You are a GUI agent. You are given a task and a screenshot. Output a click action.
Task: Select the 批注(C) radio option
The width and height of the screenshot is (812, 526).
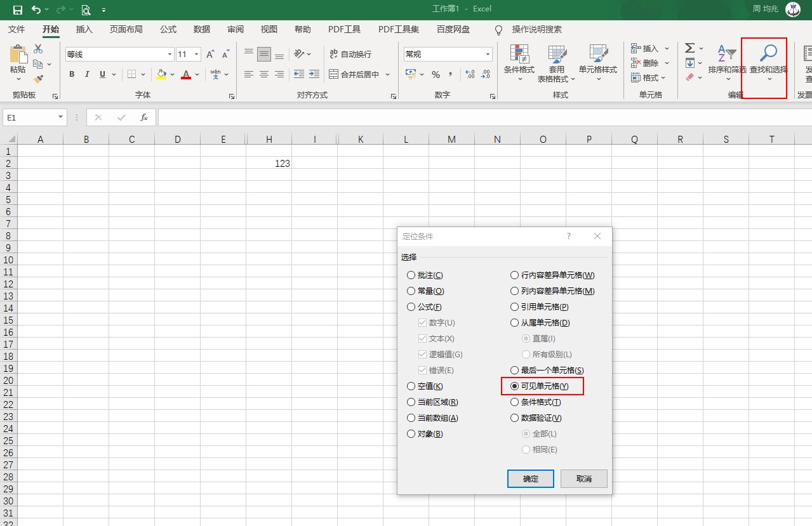[425, 275]
